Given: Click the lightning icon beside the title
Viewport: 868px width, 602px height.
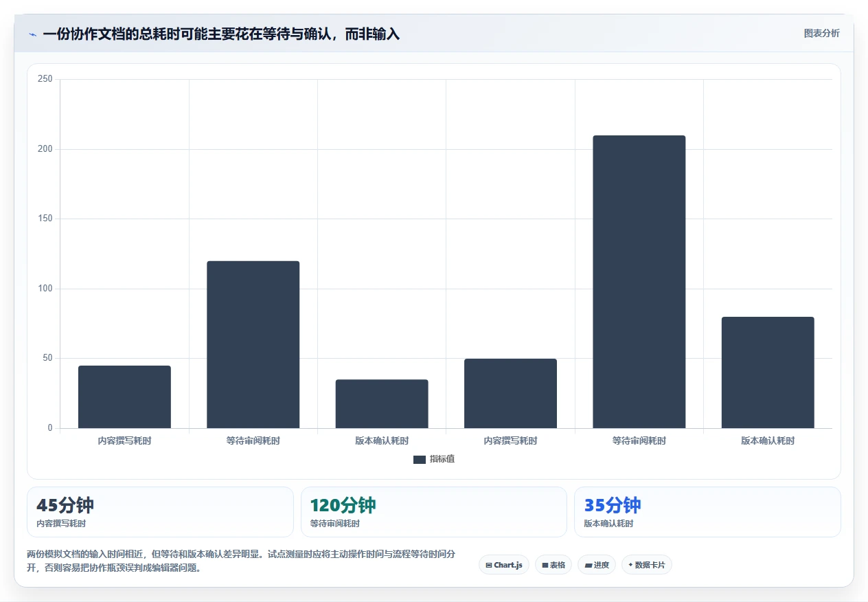Looking at the screenshot, I should tap(32, 34).
